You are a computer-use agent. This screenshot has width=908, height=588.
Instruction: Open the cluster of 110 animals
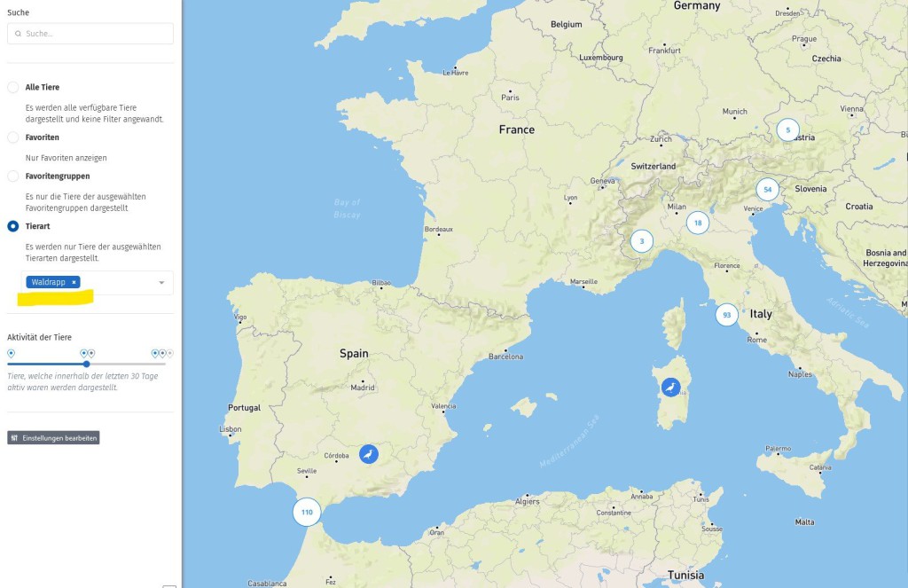(307, 512)
